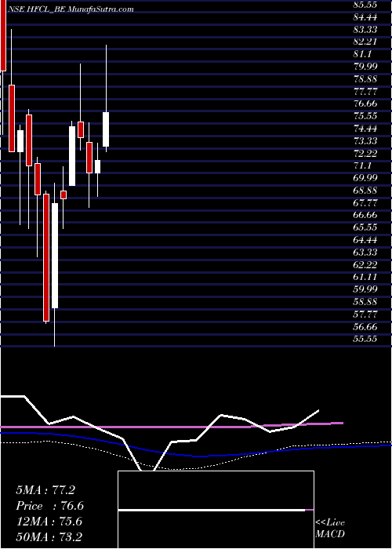Image resolution: width=392 pixels, height=549 pixels.
Task: Click the 55.55 price label
Action: (x=365, y=339)
